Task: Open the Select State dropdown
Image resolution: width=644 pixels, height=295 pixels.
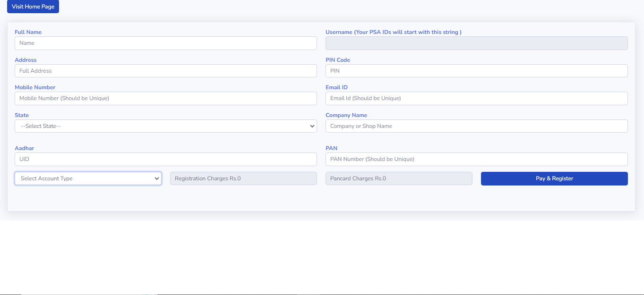Action: click(x=165, y=126)
